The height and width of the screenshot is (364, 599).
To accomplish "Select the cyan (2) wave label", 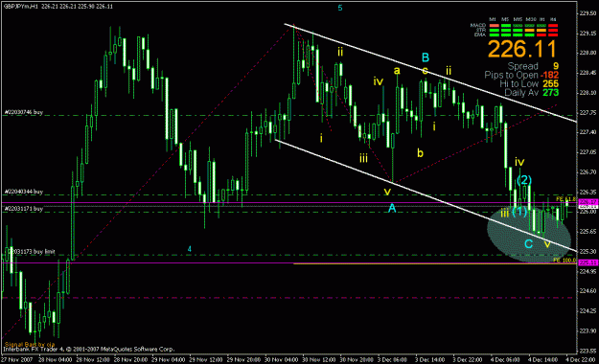I will [524, 180].
